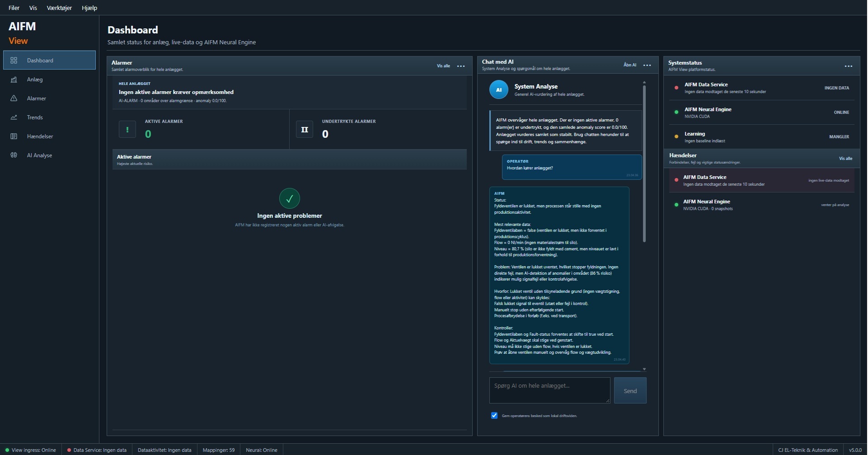The height and width of the screenshot is (455, 868).
Task: Click Vis alle link in Alarmer panel
Action: pyautogui.click(x=443, y=66)
